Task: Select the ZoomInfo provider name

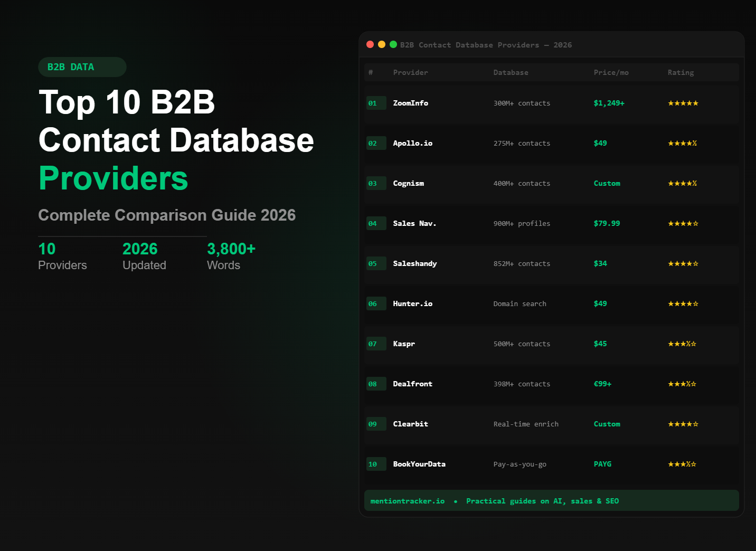Action: (411, 103)
